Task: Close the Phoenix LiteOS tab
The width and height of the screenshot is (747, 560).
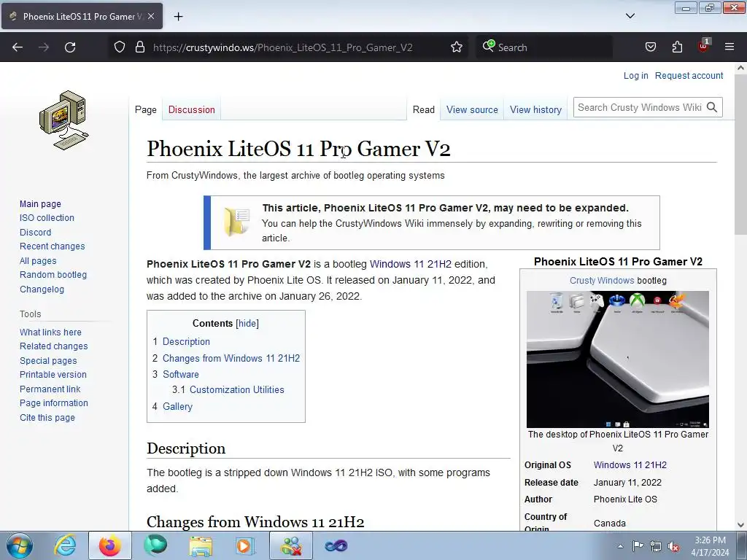Action: click(151, 16)
